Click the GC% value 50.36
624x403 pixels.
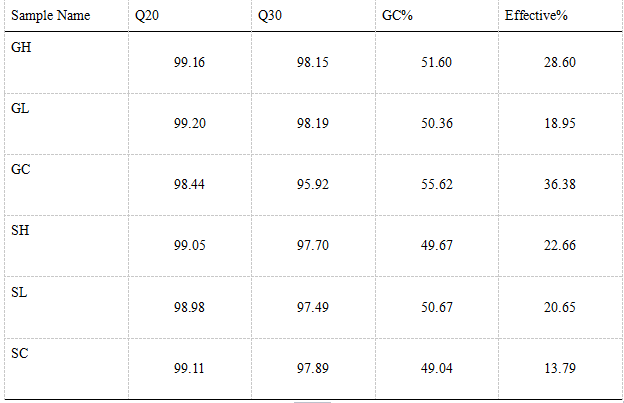coord(436,124)
